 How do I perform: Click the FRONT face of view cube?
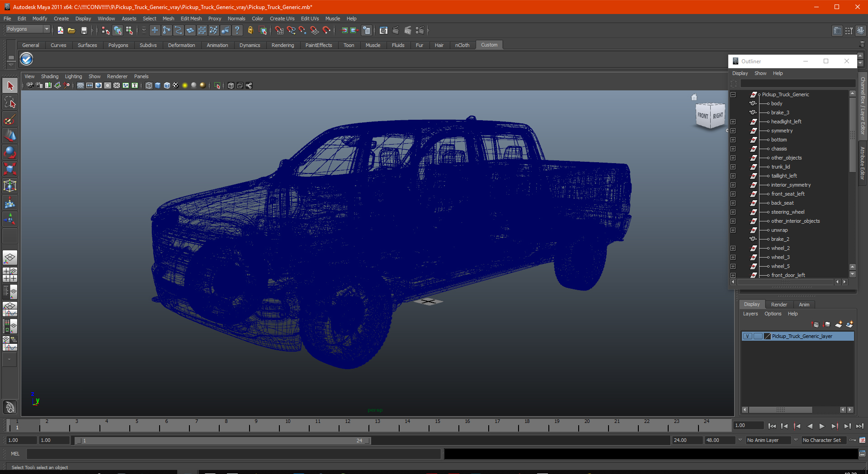pos(703,116)
